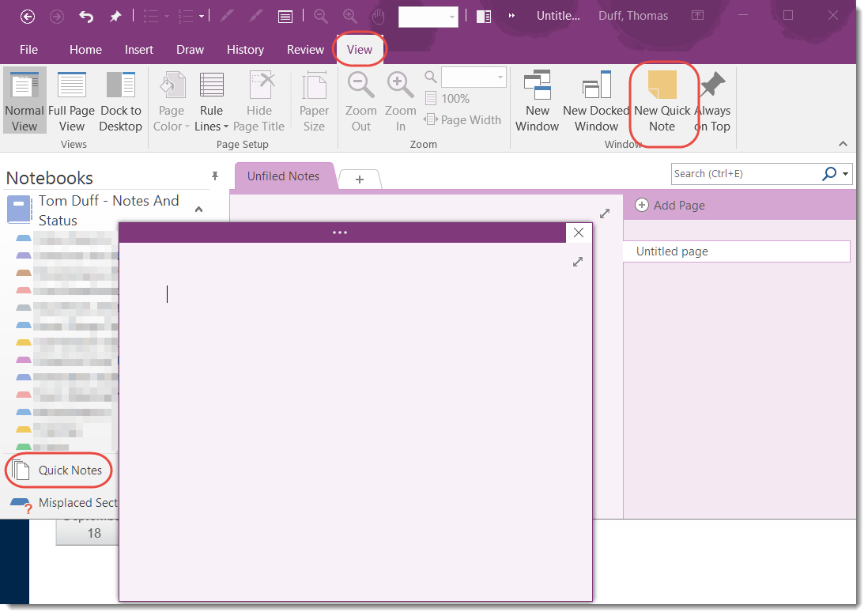Switch to the Draw ribbon tab

(190, 49)
